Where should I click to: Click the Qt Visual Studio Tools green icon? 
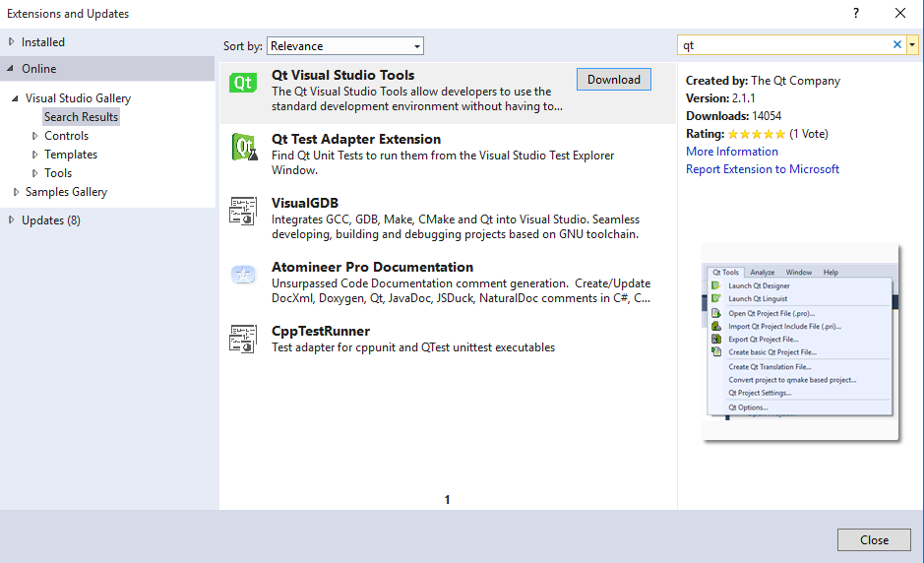[243, 83]
